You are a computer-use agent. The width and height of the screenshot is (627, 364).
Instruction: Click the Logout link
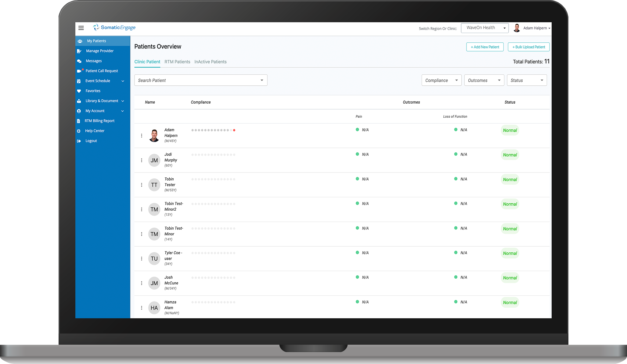[x=91, y=141]
